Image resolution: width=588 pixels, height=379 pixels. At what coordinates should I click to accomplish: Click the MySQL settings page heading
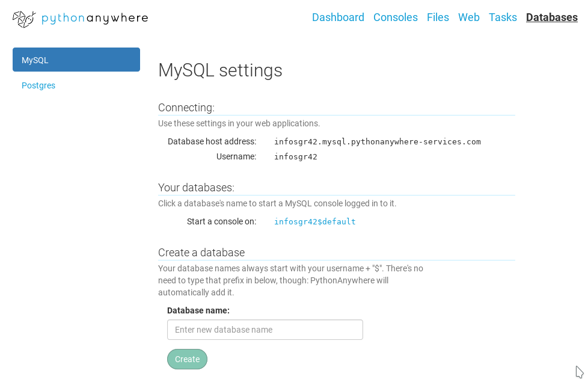[x=220, y=70]
